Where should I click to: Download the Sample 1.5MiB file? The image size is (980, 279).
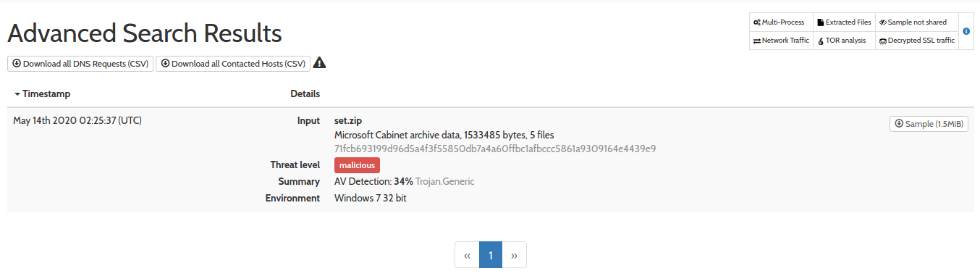929,124
